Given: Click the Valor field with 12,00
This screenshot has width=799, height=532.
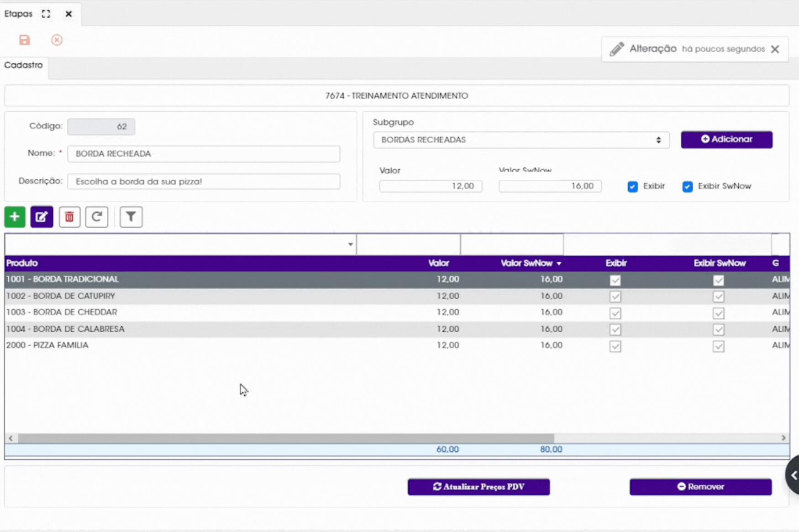Looking at the screenshot, I should (x=431, y=186).
